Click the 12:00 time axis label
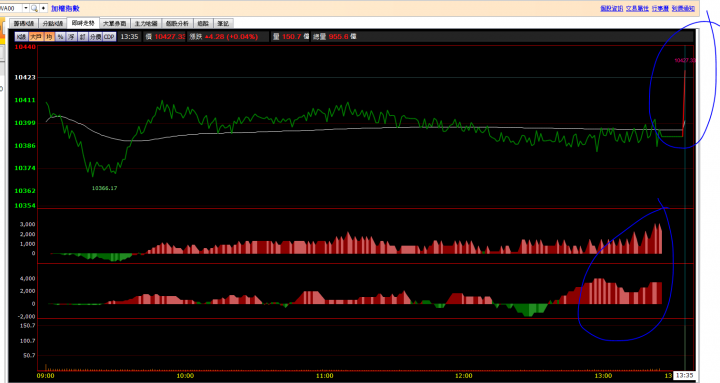This screenshot has height=383, width=720. coord(464,376)
